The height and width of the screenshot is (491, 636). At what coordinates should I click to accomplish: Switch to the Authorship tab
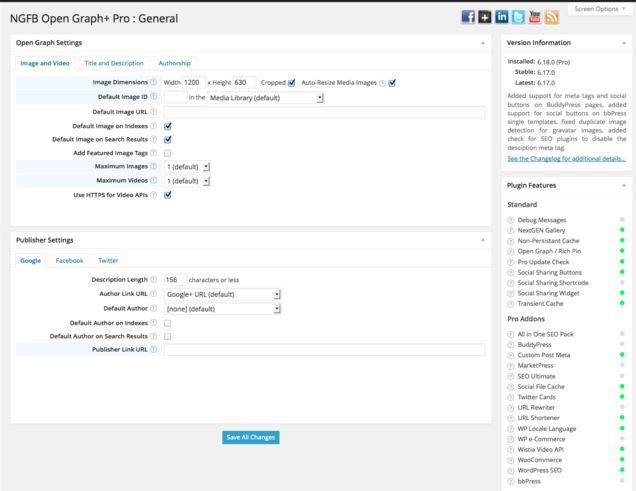click(x=174, y=63)
